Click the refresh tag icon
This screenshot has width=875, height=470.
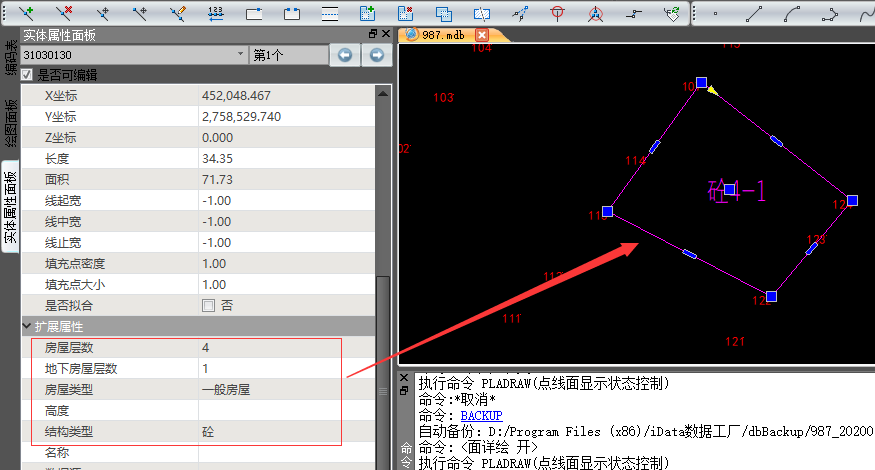click(672, 13)
